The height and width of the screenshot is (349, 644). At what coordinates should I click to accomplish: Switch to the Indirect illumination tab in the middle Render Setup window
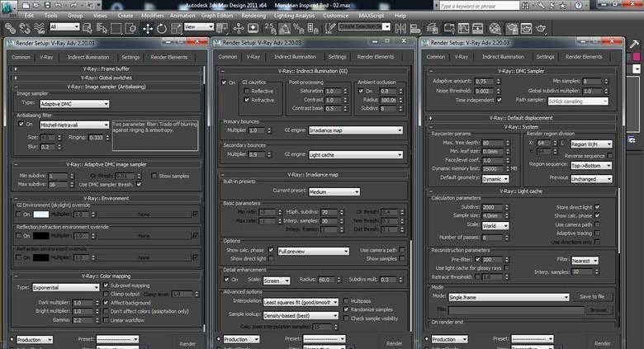(x=295, y=57)
